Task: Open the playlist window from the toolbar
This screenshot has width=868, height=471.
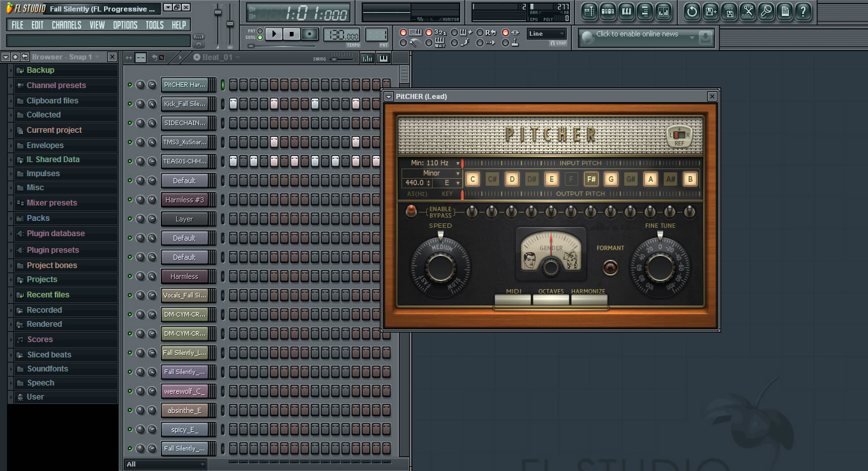Action: coord(589,11)
